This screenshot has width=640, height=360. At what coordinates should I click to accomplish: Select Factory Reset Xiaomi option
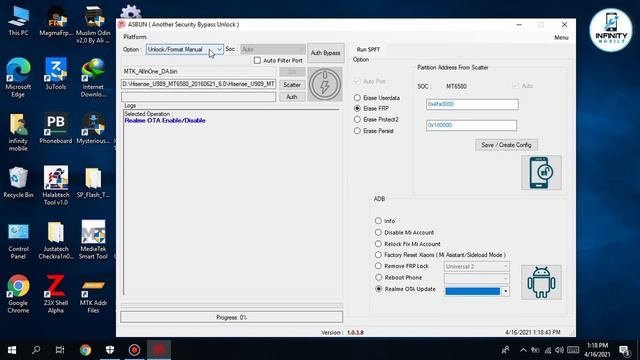pyautogui.click(x=378, y=255)
